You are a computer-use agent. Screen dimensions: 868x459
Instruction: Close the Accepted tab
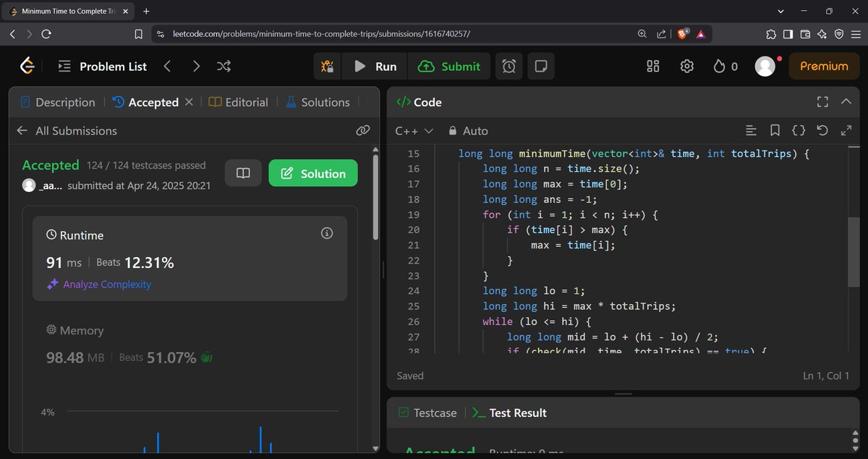(189, 102)
